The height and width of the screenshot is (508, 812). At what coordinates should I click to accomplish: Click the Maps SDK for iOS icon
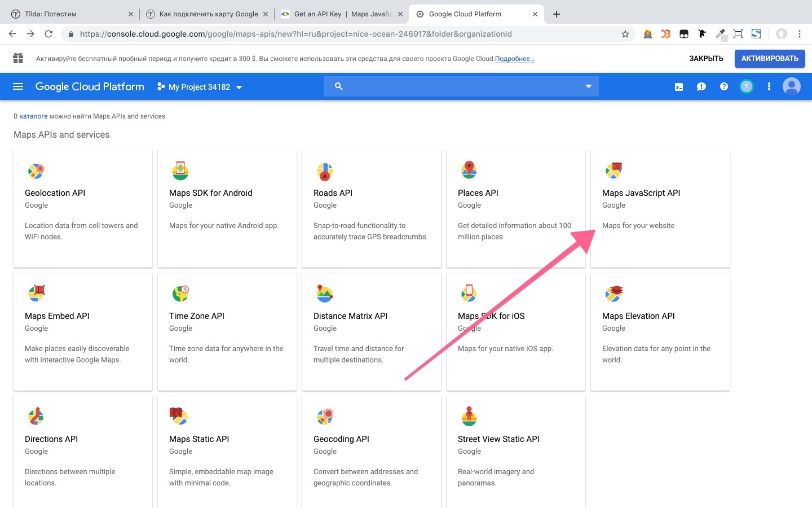coord(469,294)
